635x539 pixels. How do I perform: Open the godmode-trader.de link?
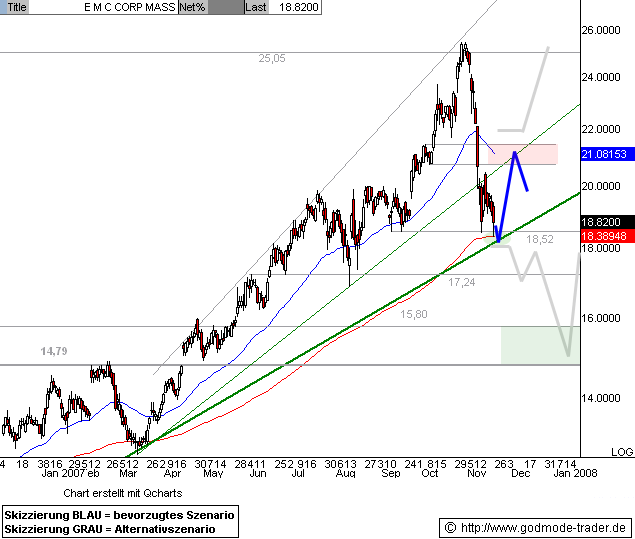(543, 528)
